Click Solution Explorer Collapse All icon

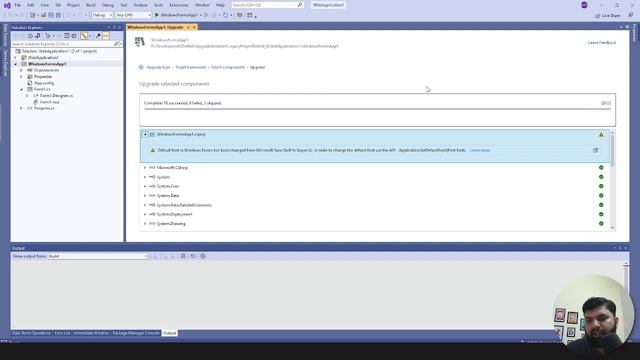click(67, 36)
